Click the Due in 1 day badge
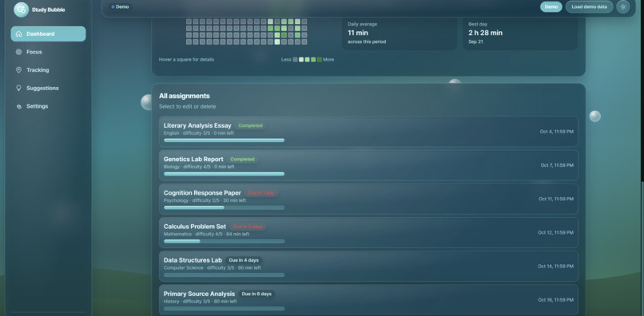Screen dimensions: 644x316 pyautogui.click(x=260, y=193)
